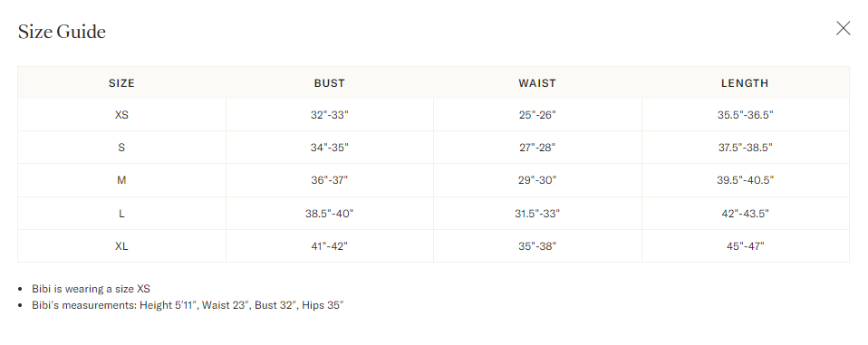Image resolution: width=868 pixels, height=345 pixels.
Task: Select the XL waist measurement 35"-38"
Action: (537, 246)
